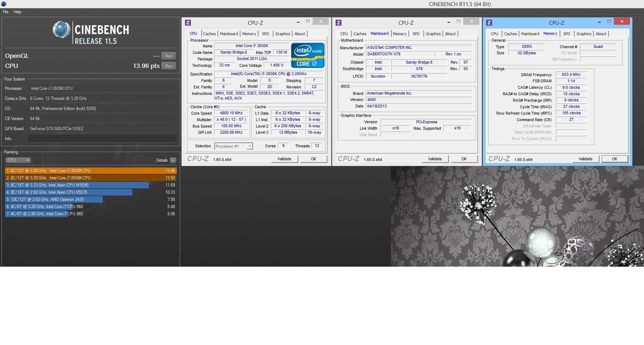Open Mainboard tab in first CPU-Z window
The image size is (644, 345).
pyautogui.click(x=229, y=34)
